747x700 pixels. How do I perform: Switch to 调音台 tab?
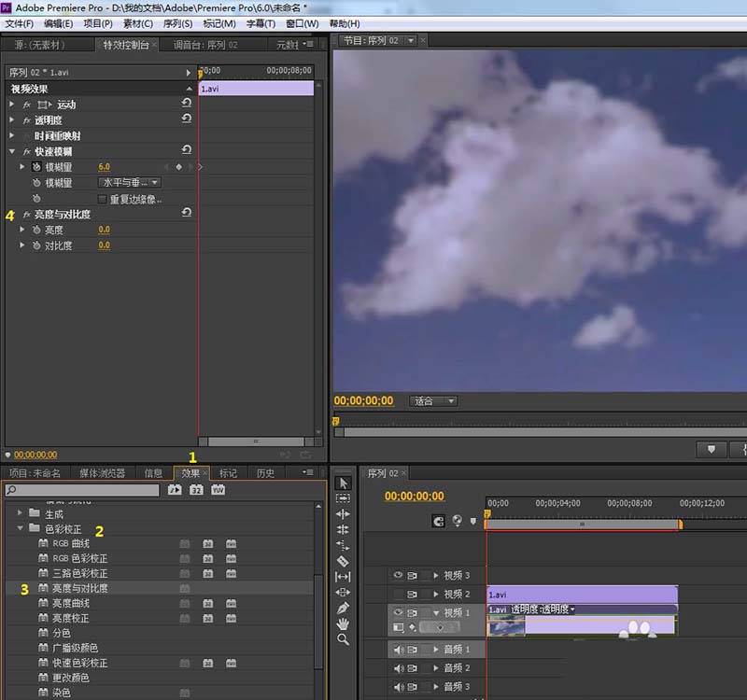(205, 45)
